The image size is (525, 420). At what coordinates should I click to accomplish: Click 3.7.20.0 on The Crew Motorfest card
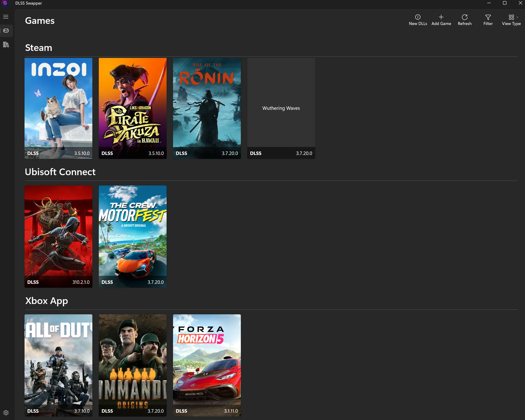[156, 282]
